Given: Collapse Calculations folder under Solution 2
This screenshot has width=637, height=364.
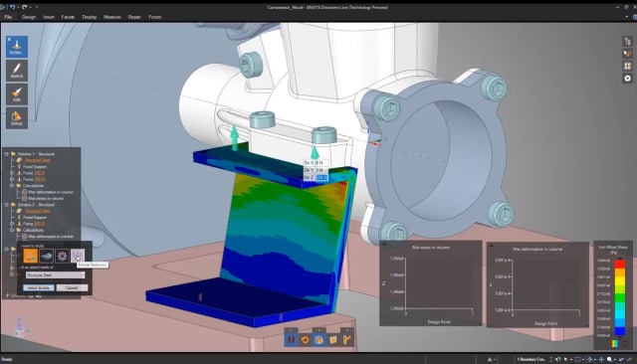Looking at the screenshot, I should [12, 230].
